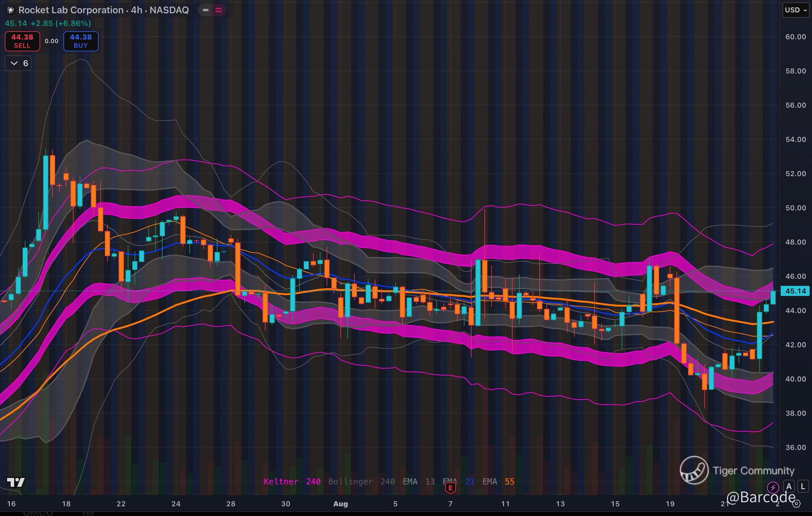Viewport: 812px width, 516px height.
Task: Toggle auto scale 'A' button
Action: coord(789,486)
